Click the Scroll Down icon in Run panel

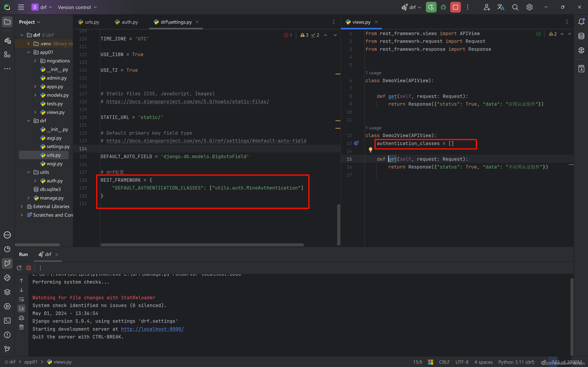click(21, 290)
